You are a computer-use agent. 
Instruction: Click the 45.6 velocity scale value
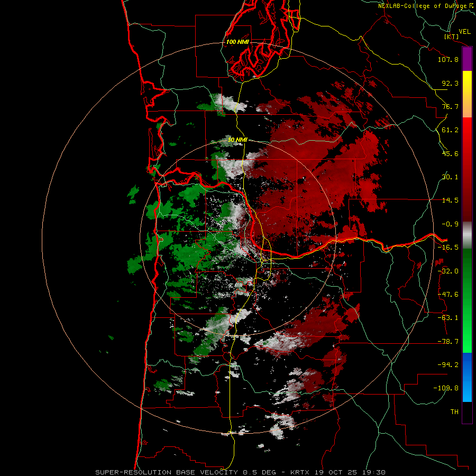click(450, 153)
